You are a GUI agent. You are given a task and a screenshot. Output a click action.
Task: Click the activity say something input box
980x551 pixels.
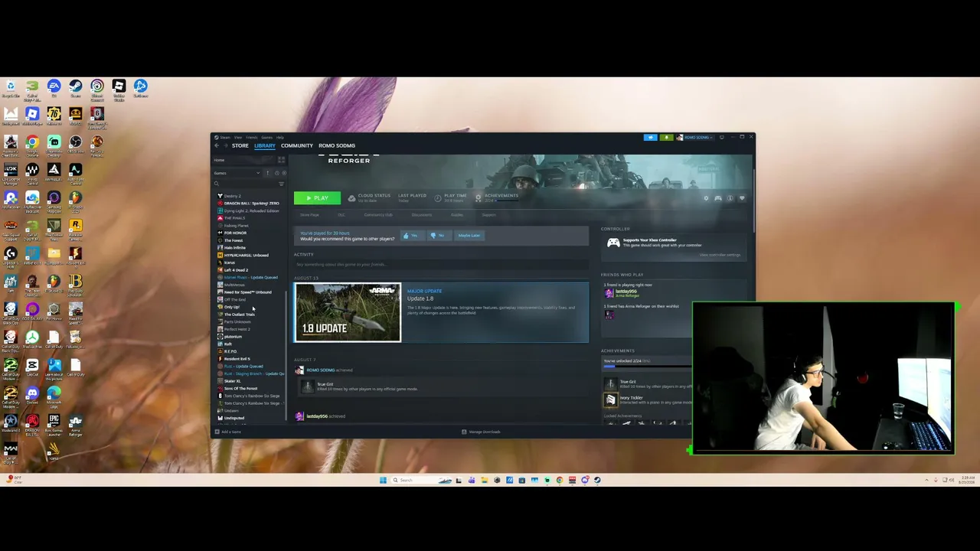click(x=441, y=264)
